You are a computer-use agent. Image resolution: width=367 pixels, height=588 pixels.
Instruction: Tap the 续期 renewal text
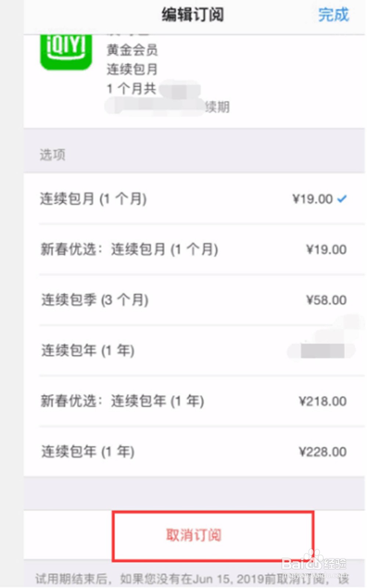coord(217,107)
